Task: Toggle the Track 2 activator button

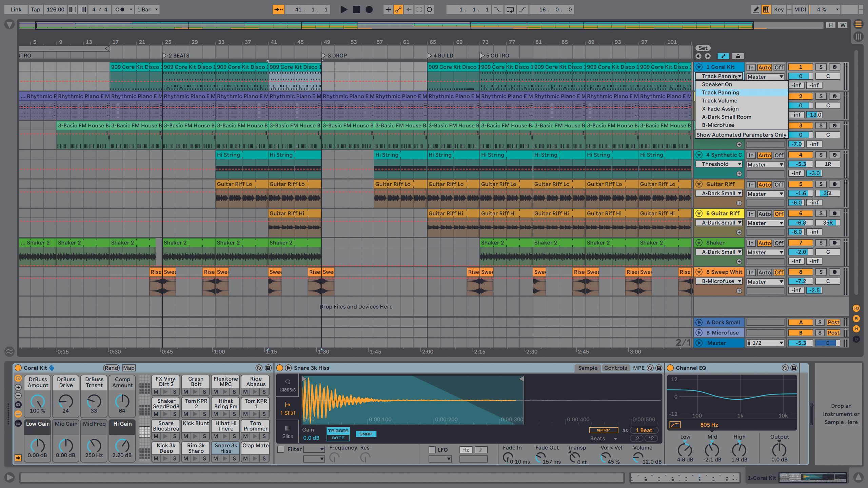Action: (801, 96)
